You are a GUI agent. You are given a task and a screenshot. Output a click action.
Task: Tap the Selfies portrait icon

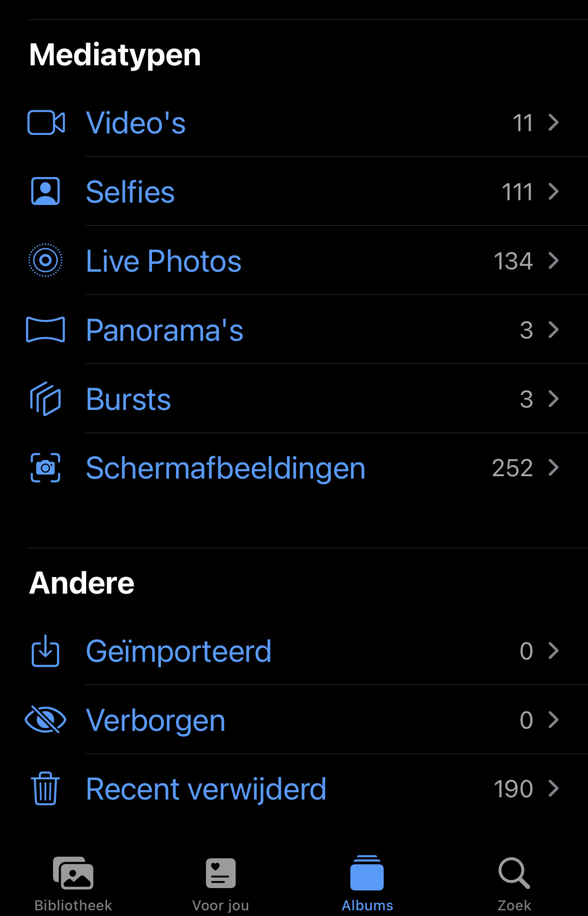pyautogui.click(x=45, y=191)
